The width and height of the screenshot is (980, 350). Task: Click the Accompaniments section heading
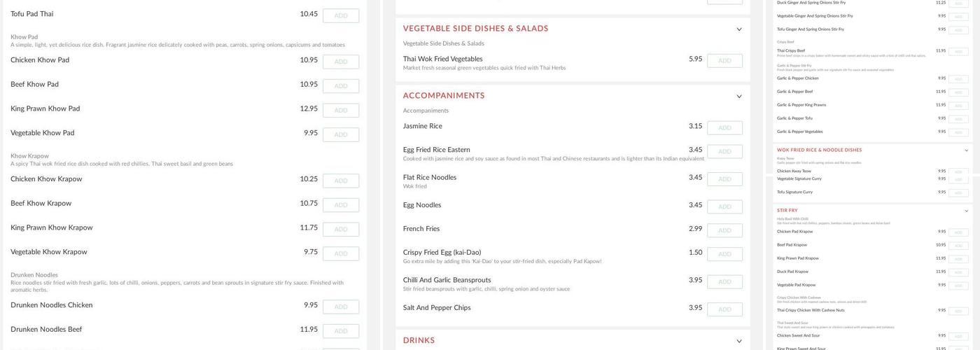point(444,96)
